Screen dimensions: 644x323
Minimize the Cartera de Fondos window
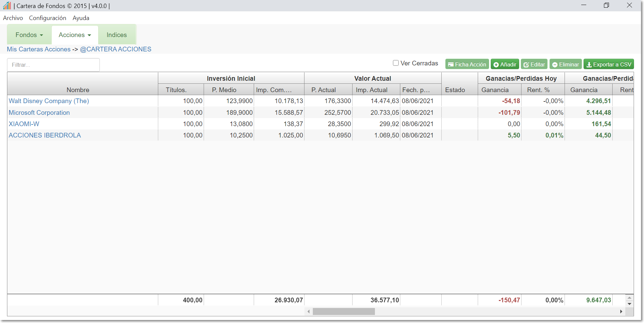click(584, 5)
